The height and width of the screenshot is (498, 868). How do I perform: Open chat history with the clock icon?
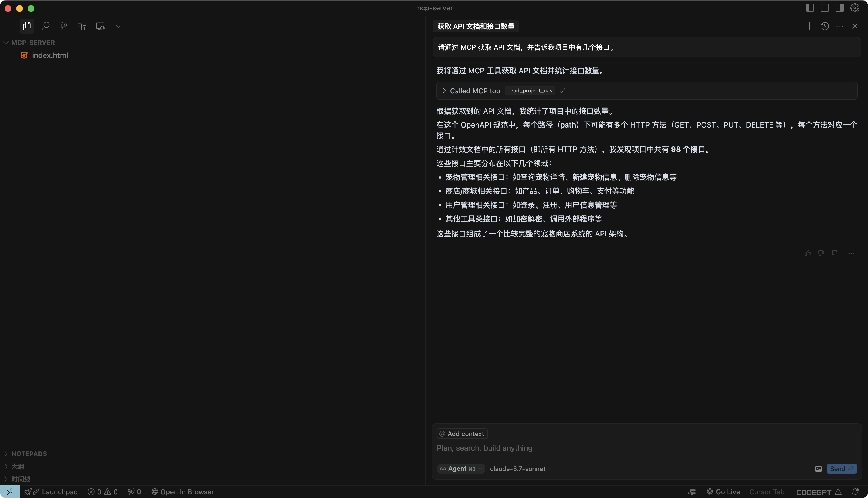point(825,26)
